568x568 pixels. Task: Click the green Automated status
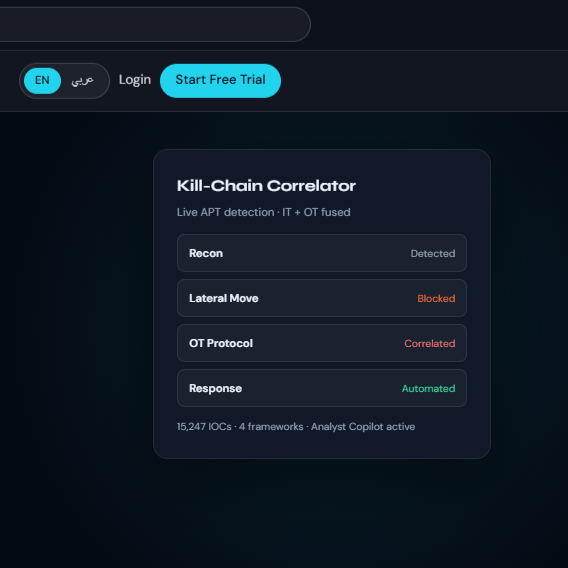[429, 388]
